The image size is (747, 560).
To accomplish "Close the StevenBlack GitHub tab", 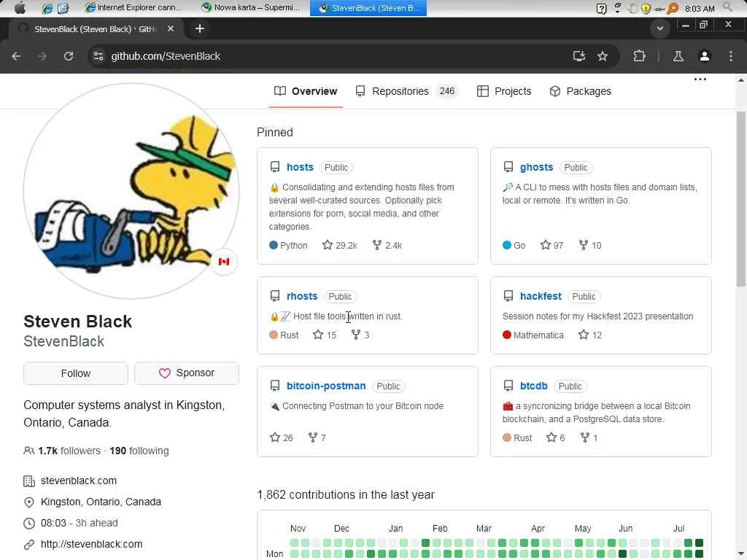I will pos(171,29).
